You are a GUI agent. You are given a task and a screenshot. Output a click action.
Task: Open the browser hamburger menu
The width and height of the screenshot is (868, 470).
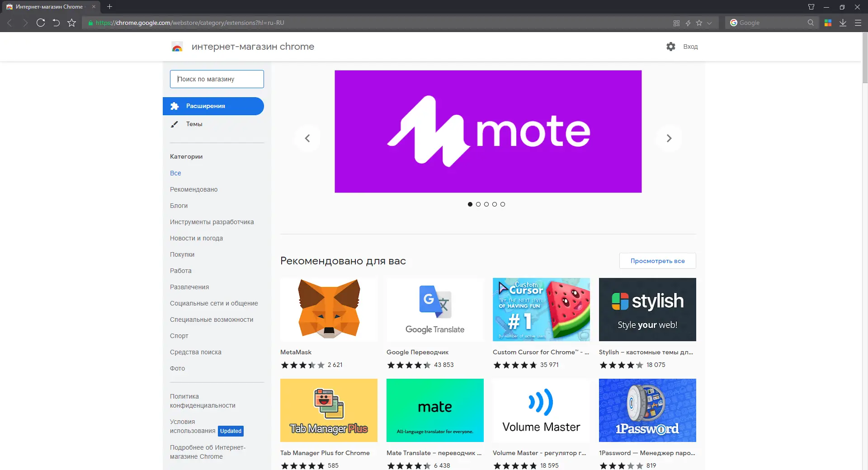coord(858,23)
